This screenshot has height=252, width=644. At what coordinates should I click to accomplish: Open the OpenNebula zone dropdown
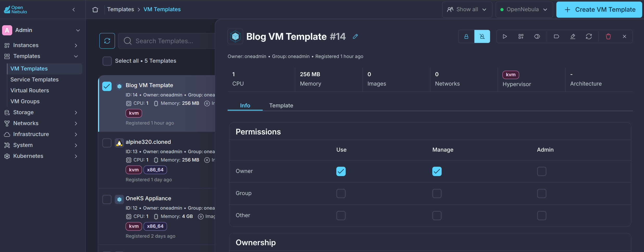pyautogui.click(x=524, y=10)
